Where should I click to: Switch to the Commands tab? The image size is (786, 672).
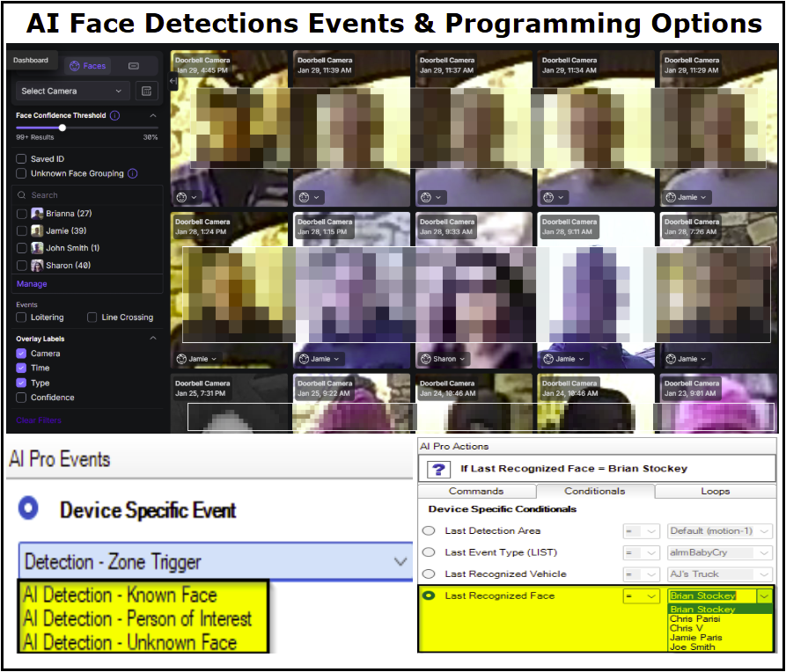[476, 491]
